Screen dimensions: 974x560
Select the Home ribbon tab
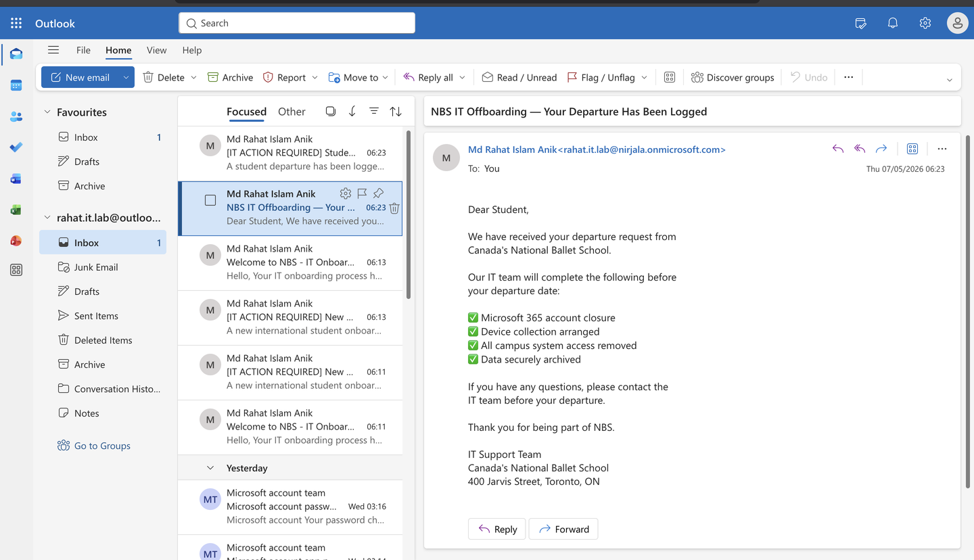tap(118, 50)
